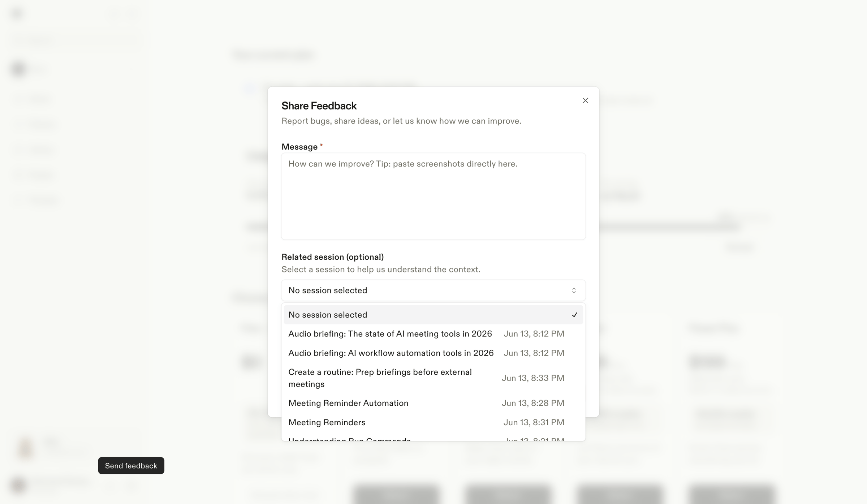Open the No session selected dropdown
The height and width of the screenshot is (504, 867).
click(x=433, y=290)
